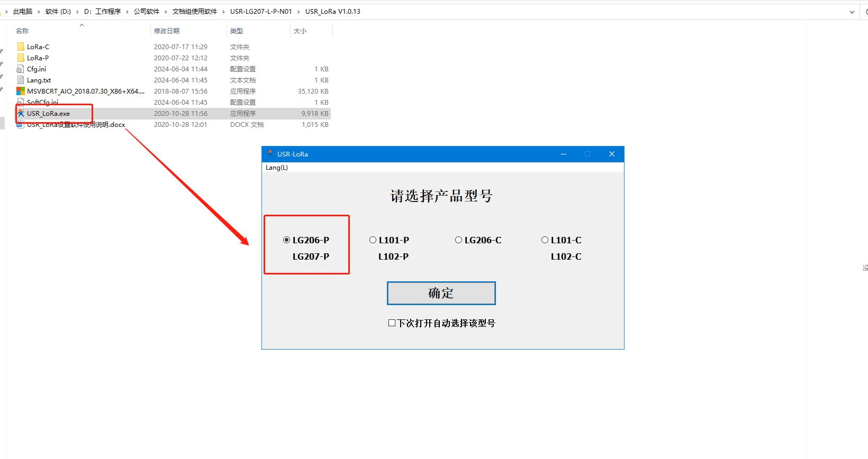
Task: Select the LG206-P radio button
Action: click(x=286, y=240)
